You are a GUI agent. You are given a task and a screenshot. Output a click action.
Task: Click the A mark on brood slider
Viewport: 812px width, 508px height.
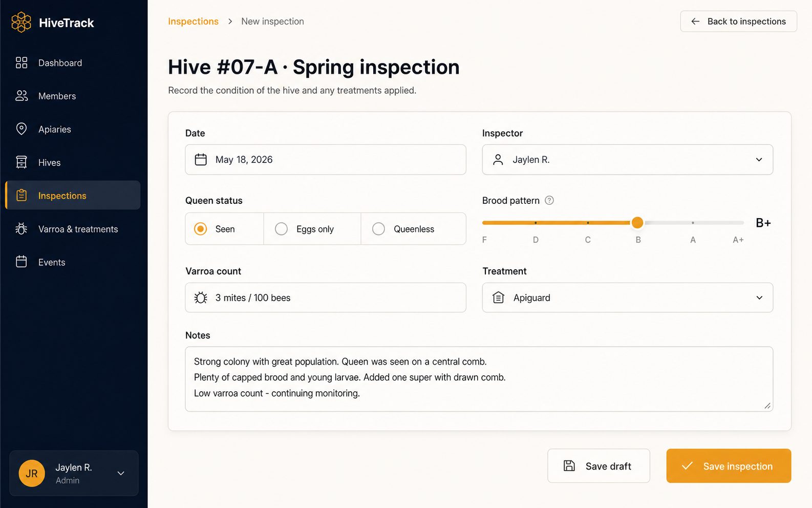click(693, 240)
